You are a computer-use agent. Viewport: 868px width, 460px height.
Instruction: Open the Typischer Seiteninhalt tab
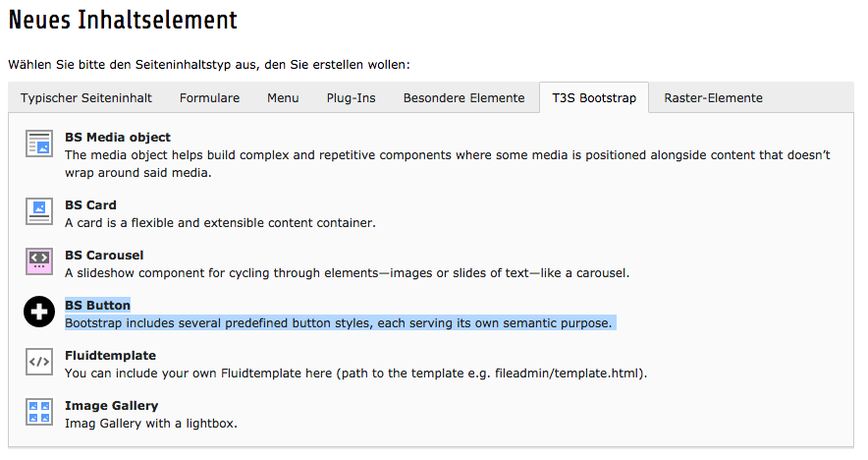tap(86, 98)
